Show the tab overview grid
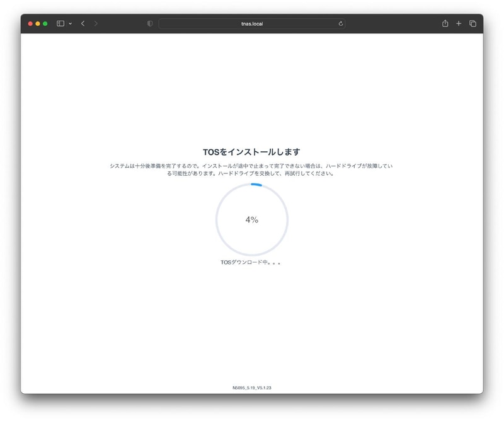 coord(473,22)
